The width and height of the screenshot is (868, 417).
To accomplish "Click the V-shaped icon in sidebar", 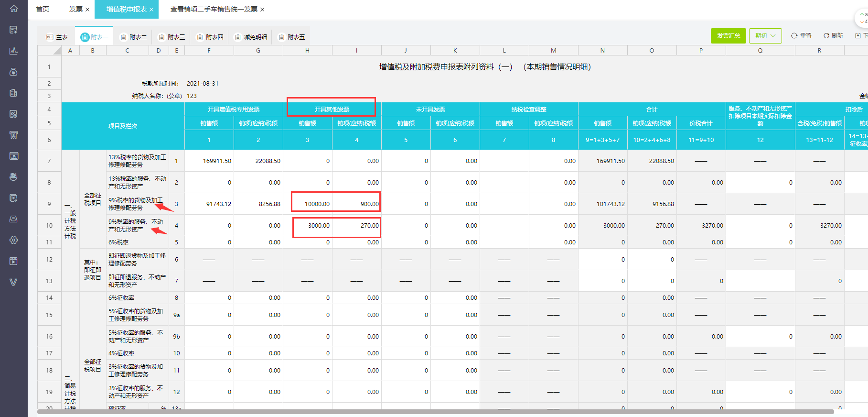I will click(13, 282).
